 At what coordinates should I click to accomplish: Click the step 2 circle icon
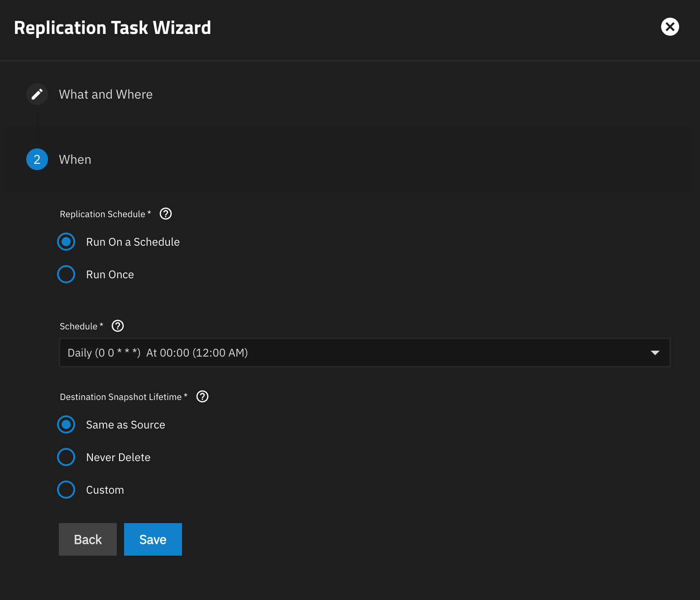point(37,159)
